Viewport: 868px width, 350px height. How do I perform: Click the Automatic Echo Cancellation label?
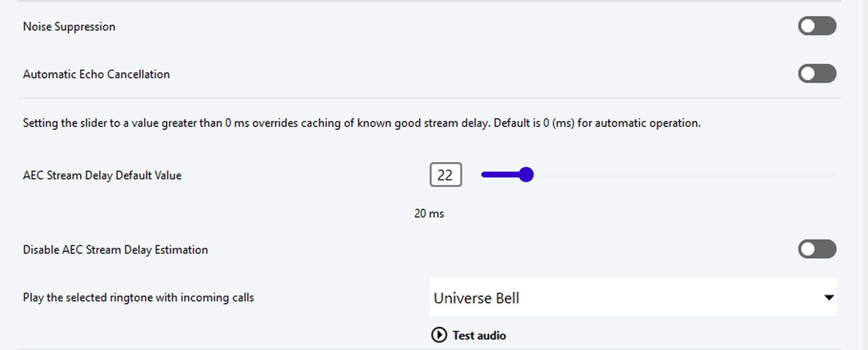click(96, 75)
